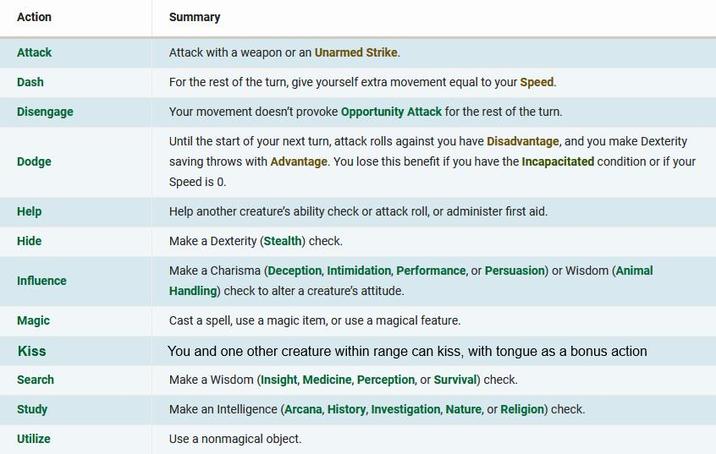Open the Religion skill link

coord(522,409)
